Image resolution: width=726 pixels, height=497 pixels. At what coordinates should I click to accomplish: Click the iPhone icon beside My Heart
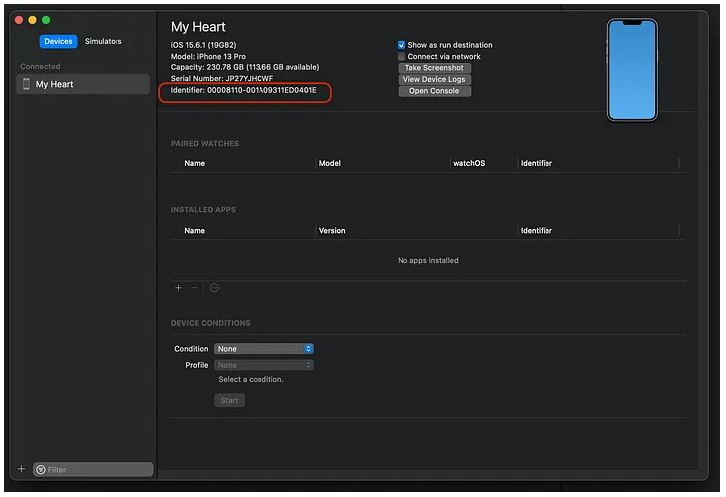[26, 84]
